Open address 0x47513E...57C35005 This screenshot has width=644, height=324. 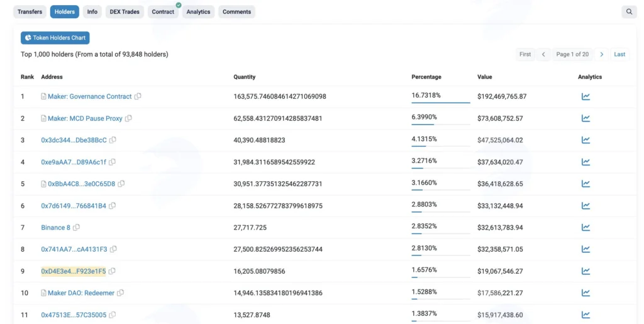click(74, 315)
